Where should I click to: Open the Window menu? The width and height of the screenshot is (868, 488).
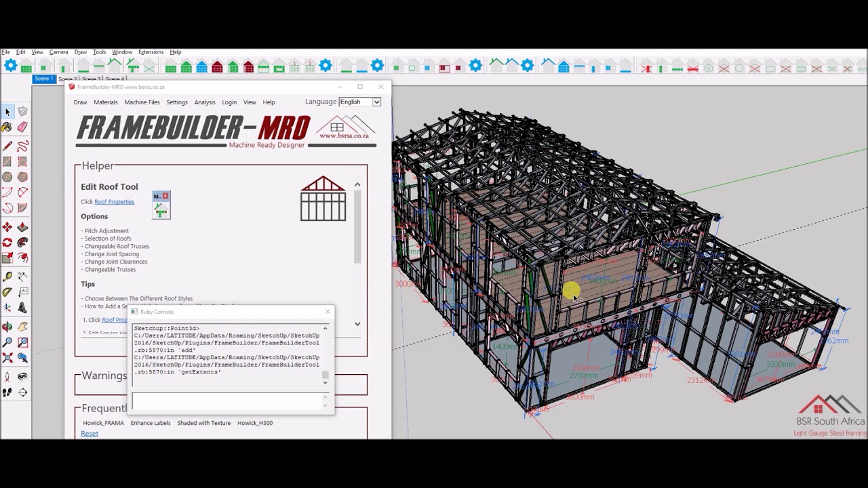(x=122, y=52)
